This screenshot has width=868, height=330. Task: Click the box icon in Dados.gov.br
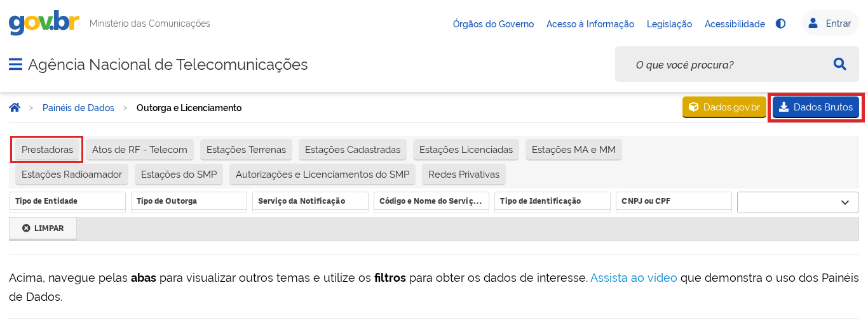pos(694,107)
